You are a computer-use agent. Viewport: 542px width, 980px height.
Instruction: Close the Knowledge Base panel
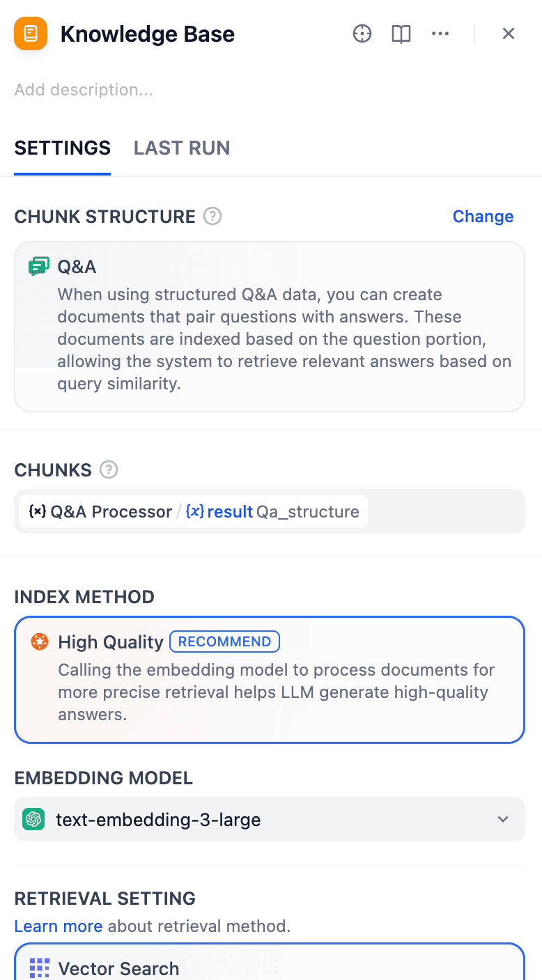pyautogui.click(x=509, y=33)
